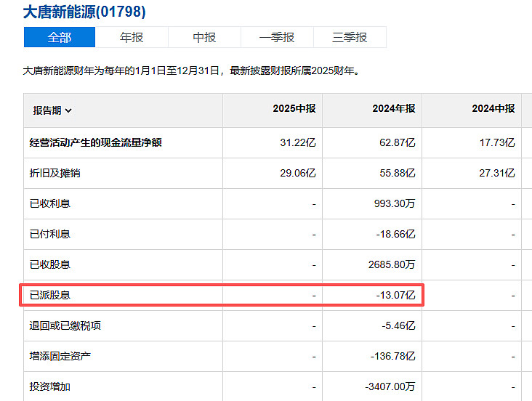Select the 已收利息 row label

click(x=50, y=203)
